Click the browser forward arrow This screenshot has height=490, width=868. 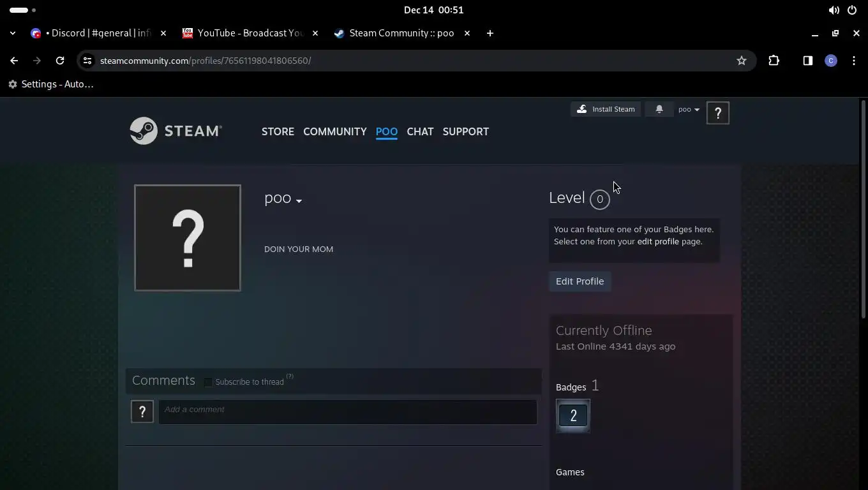37,61
